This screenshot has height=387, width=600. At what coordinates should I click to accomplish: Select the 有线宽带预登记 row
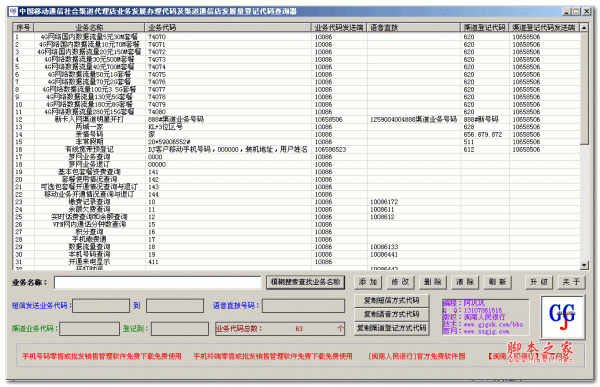297,150
